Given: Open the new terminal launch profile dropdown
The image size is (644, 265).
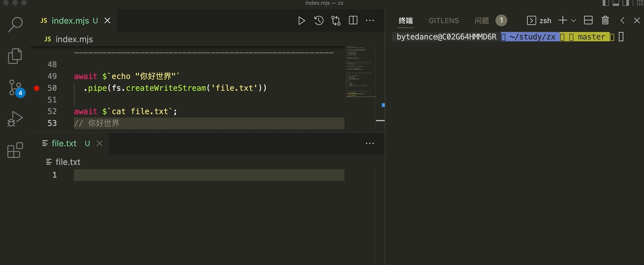Looking at the screenshot, I should (574, 20).
